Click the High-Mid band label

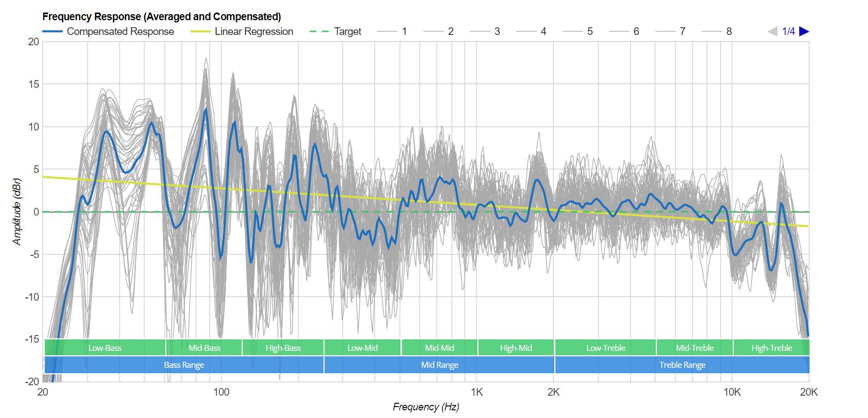click(516, 348)
